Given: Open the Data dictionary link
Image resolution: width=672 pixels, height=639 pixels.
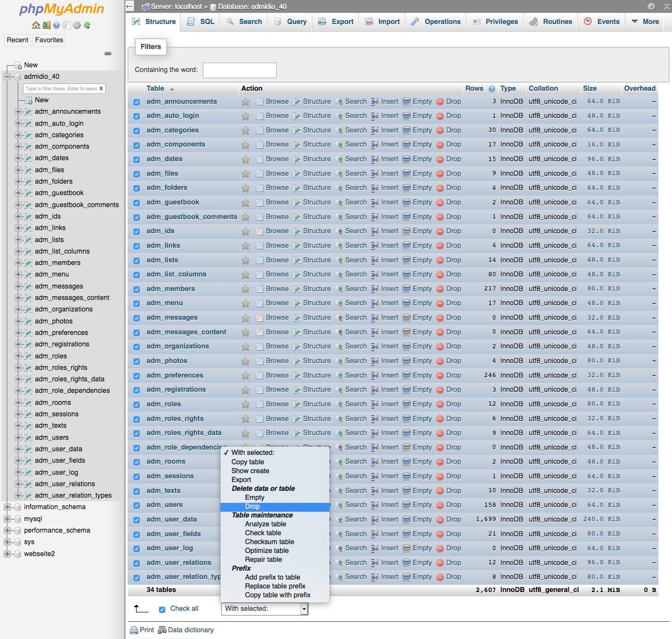Looking at the screenshot, I should [x=190, y=630].
